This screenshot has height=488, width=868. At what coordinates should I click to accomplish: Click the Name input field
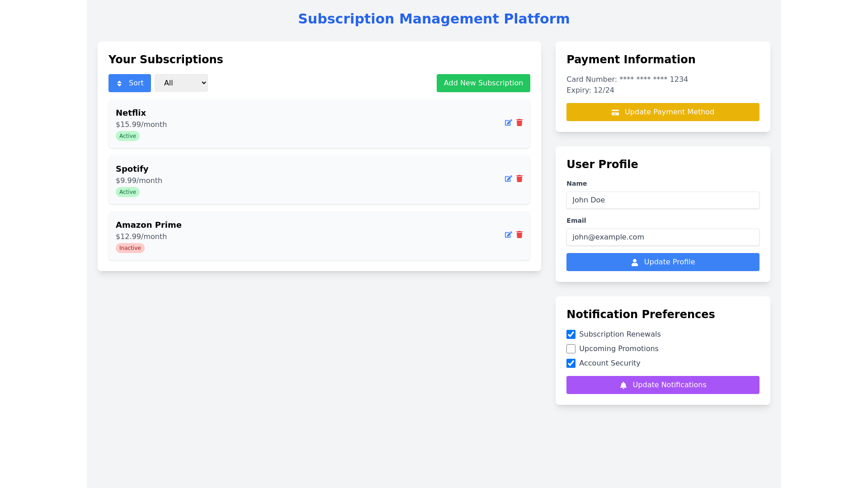pyautogui.click(x=663, y=200)
